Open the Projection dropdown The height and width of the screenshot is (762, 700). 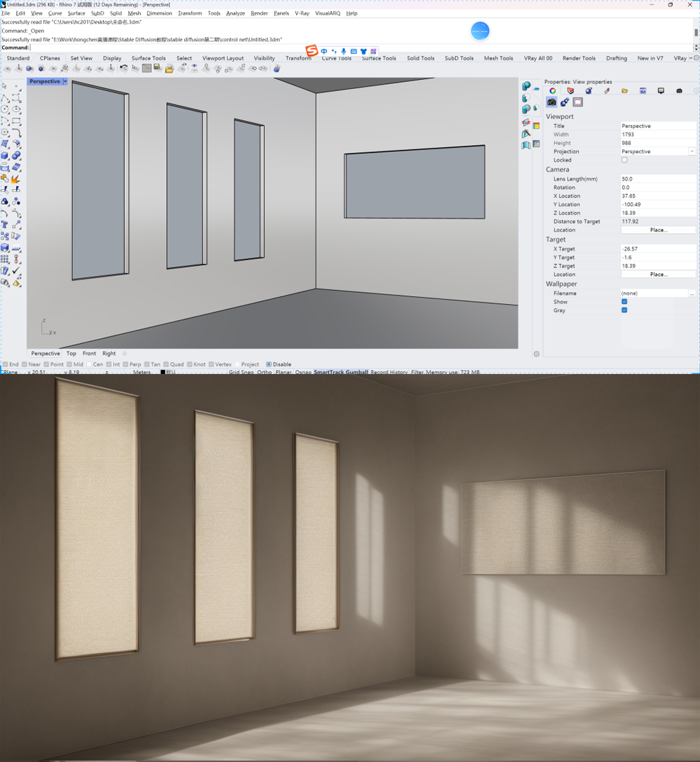point(692,151)
